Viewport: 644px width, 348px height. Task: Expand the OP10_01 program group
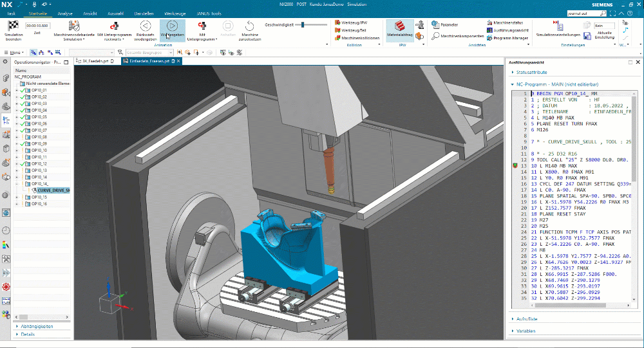17,90
